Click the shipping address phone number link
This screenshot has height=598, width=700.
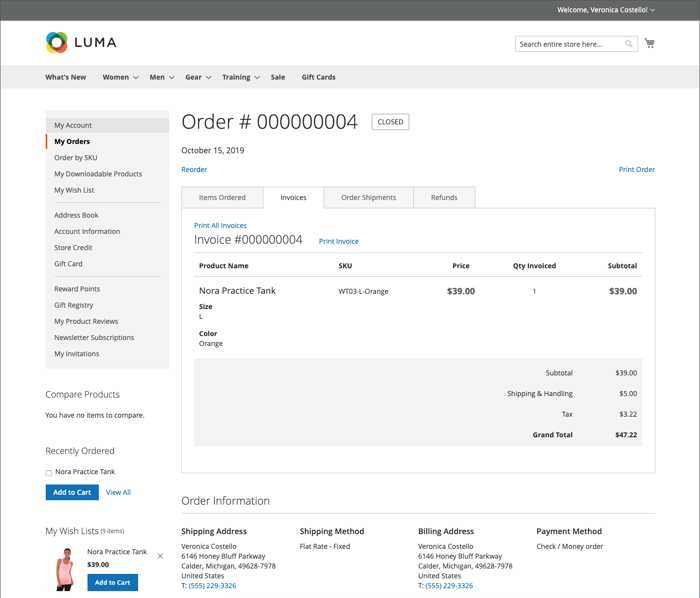pyautogui.click(x=212, y=586)
